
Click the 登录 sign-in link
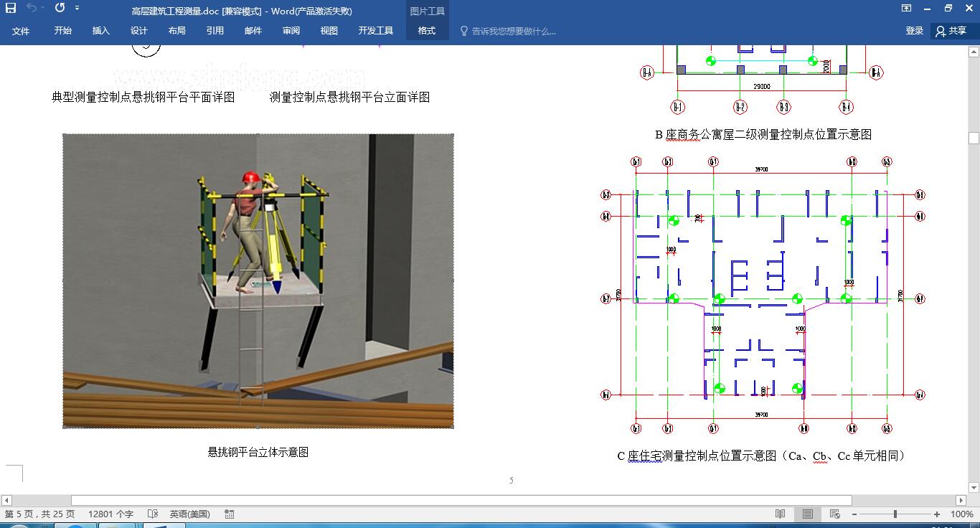click(x=915, y=31)
